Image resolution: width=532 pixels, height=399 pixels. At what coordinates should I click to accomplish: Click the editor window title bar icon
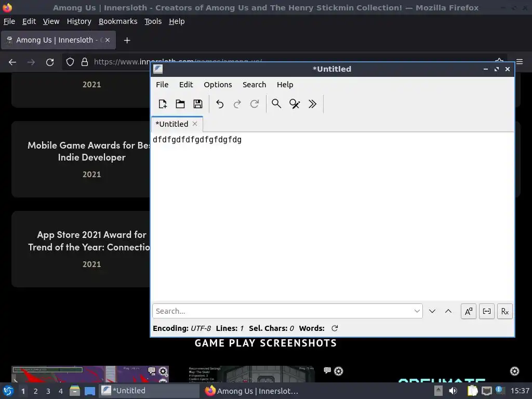click(x=158, y=69)
